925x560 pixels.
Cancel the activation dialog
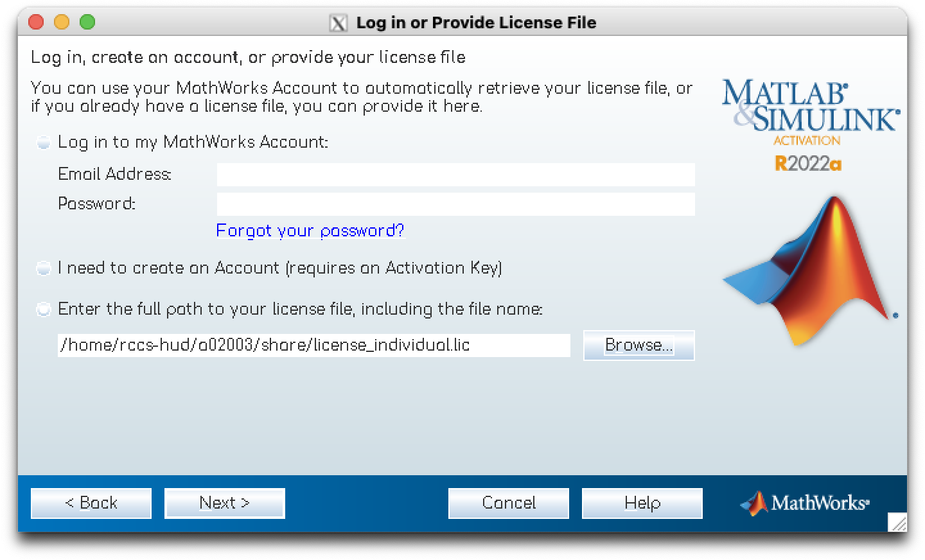coord(508,503)
